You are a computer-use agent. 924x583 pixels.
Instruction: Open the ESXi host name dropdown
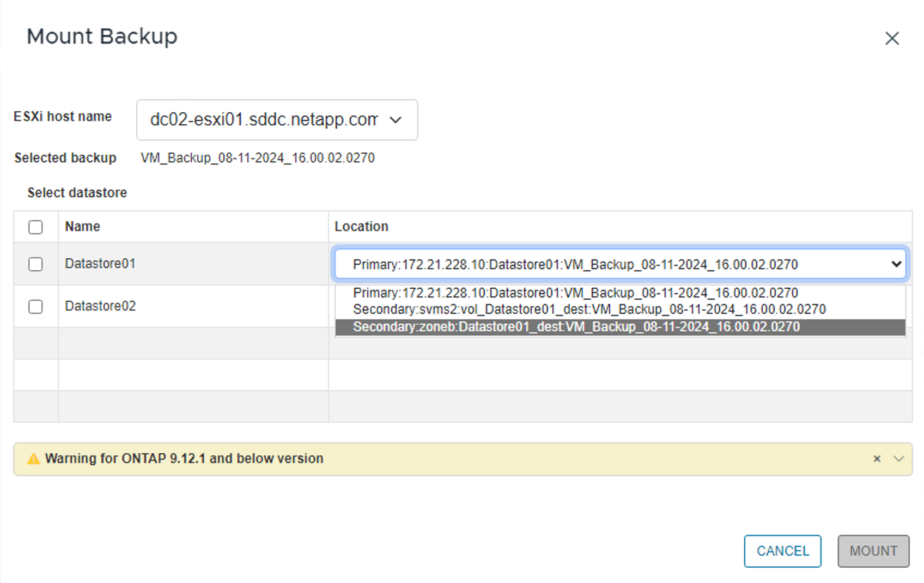pyautogui.click(x=277, y=120)
